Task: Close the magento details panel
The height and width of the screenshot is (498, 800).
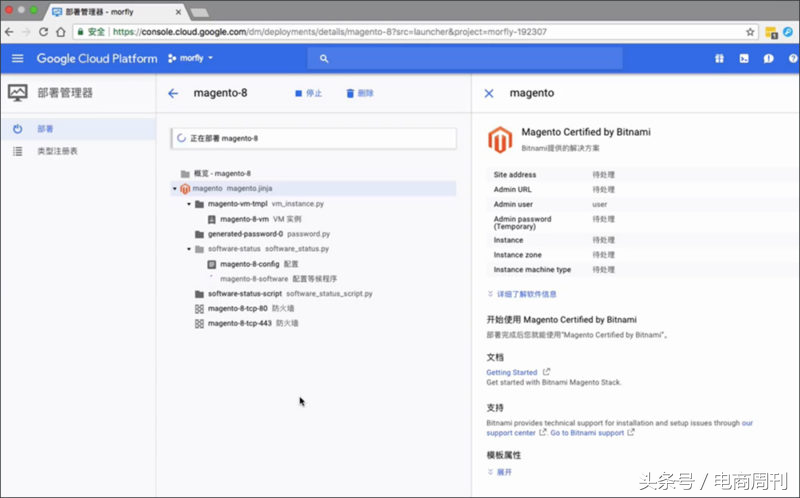Action: click(x=489, y=93)
